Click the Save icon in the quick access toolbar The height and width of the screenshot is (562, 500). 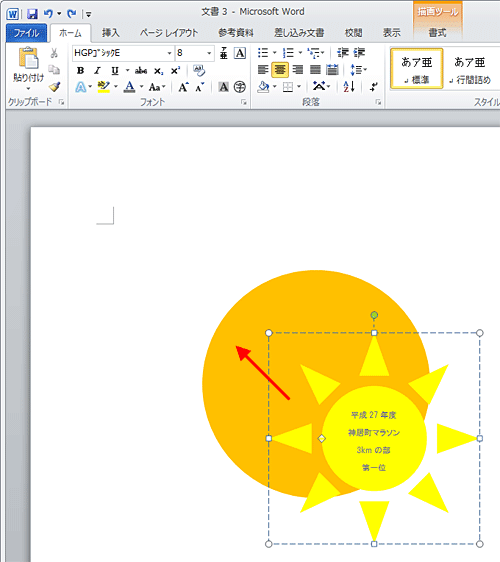coord(32,14)
